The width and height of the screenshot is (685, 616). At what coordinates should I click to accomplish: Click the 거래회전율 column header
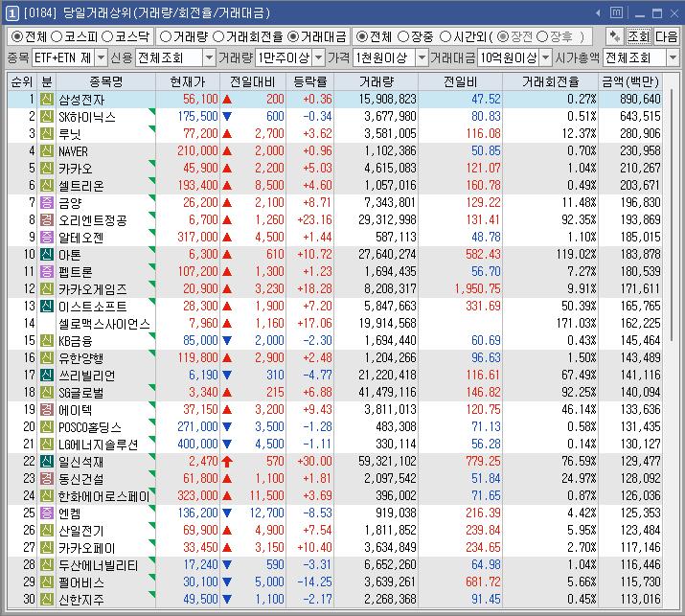[x=551, y=81]
